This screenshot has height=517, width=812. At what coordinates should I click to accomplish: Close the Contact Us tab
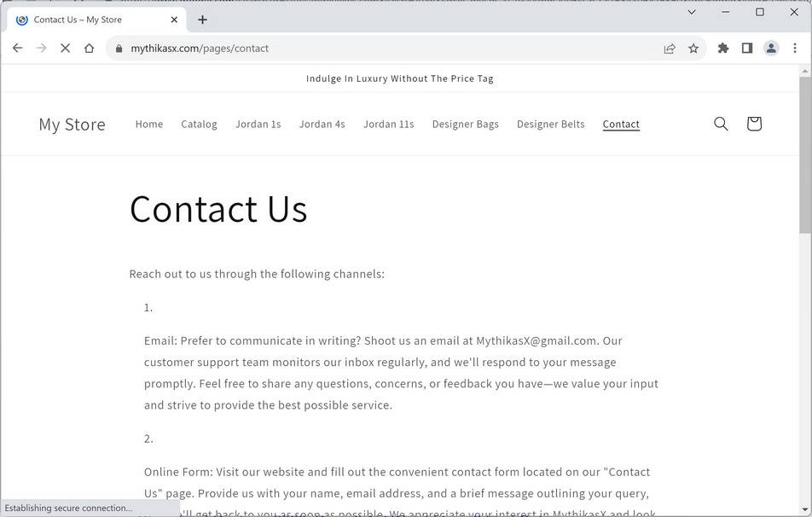click(x=174, y=20)
